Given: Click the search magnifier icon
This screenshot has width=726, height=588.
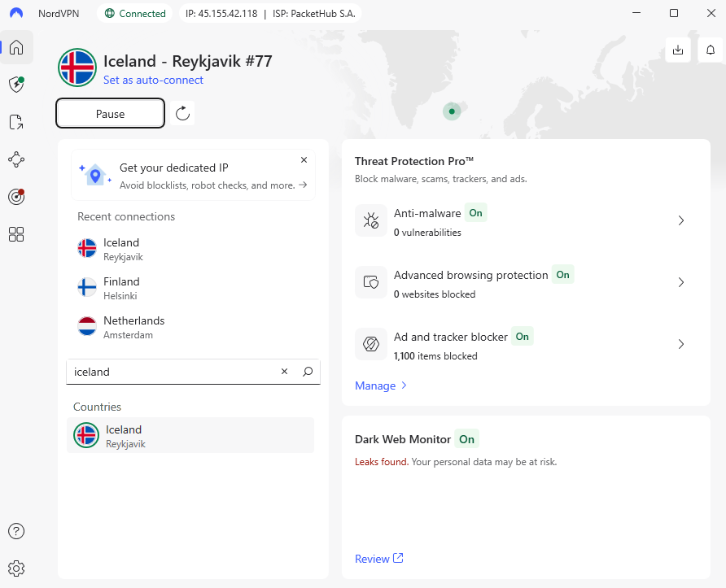Looking at the screenshot, I should [x=308, y=371].
